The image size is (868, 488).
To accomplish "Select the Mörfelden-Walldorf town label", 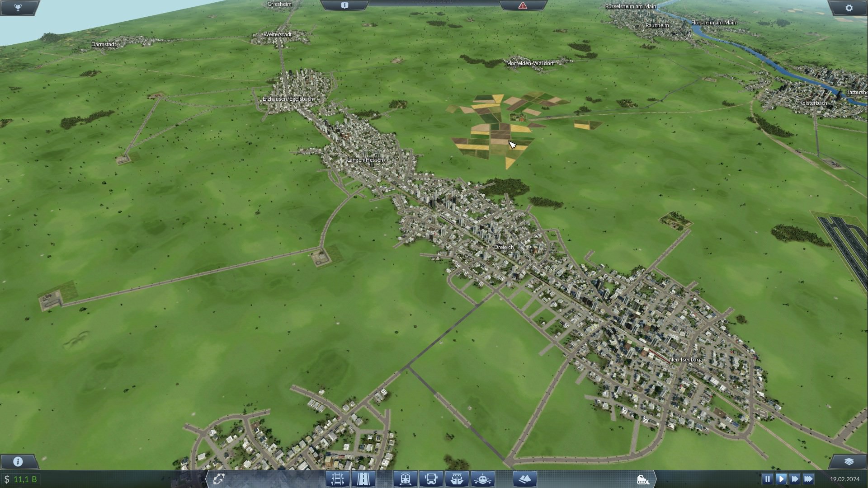I will click(x=530, y=63).
